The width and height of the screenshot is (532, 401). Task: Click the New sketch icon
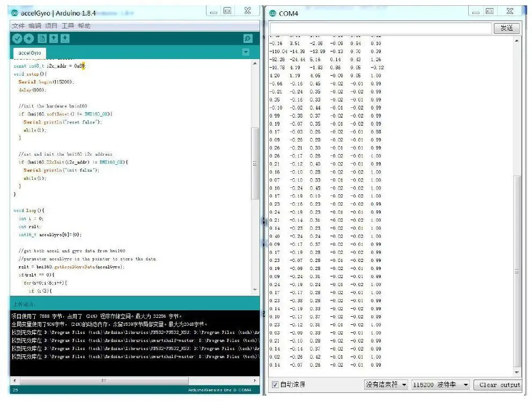point(42,39)
